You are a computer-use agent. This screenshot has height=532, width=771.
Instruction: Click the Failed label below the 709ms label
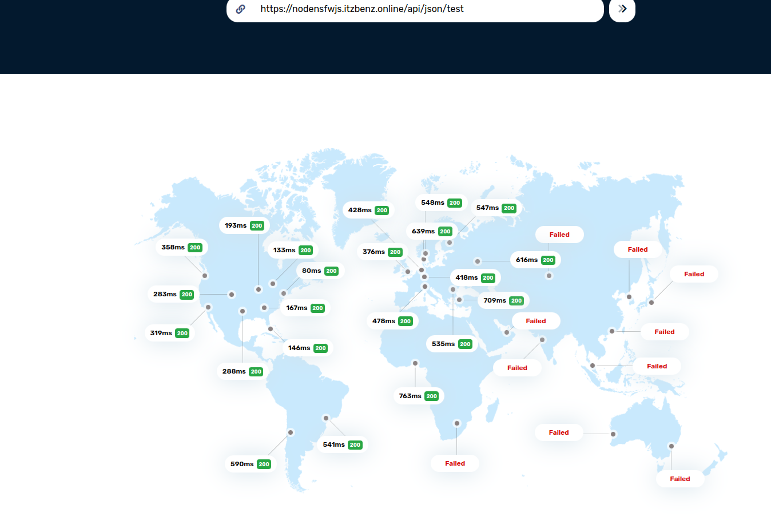pos(536,321)
